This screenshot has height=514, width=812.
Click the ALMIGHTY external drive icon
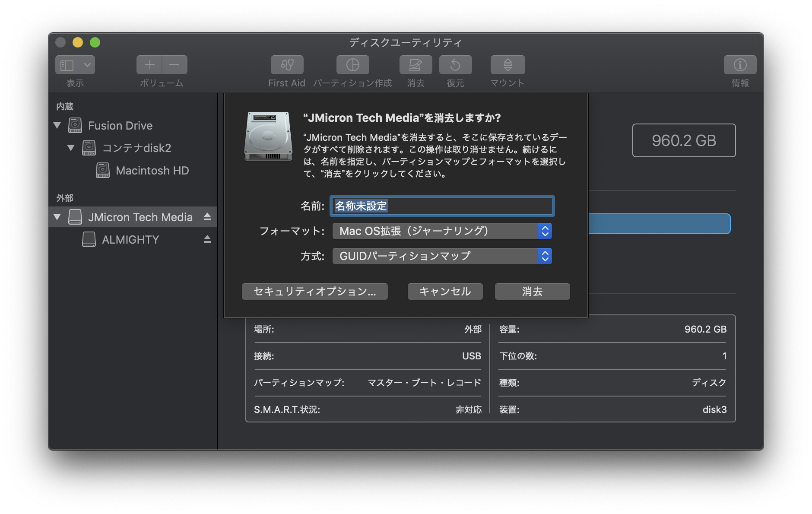(x=89, y=239)
